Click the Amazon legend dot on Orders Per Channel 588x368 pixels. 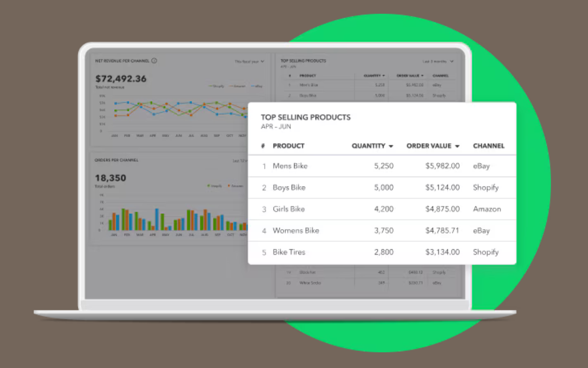229,186
